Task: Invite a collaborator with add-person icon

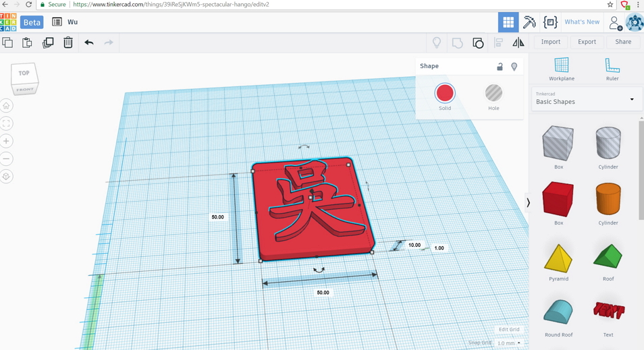Action: point(615,23)
